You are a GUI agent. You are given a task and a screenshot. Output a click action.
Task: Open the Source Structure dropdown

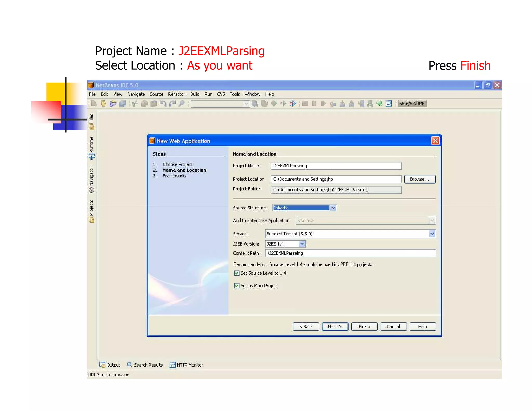pyautogui.click(x=304, y=208)
